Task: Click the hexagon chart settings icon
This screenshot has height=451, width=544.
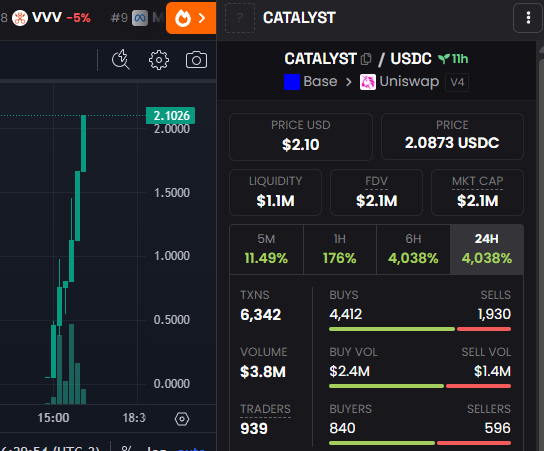Action: (182, 419)
